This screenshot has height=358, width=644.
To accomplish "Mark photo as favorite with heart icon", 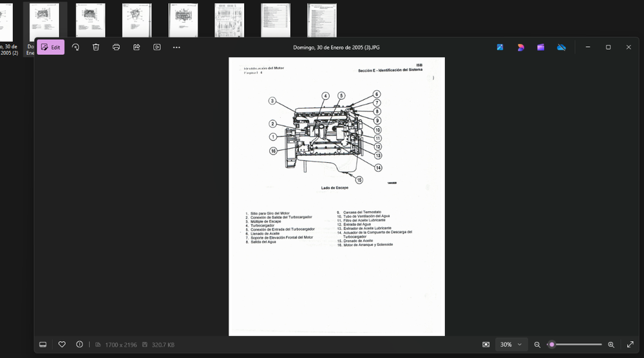I will (x=62, y=344).
